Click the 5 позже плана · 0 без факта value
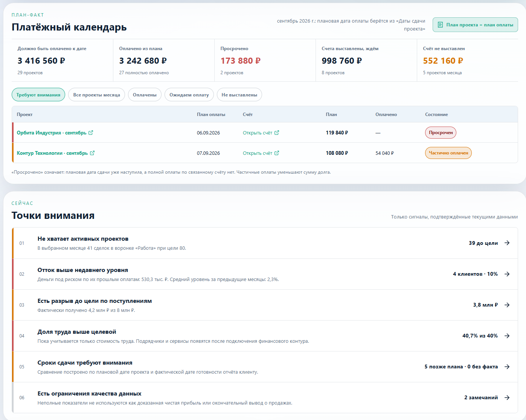526x420 pixels. tap(461, 367)
